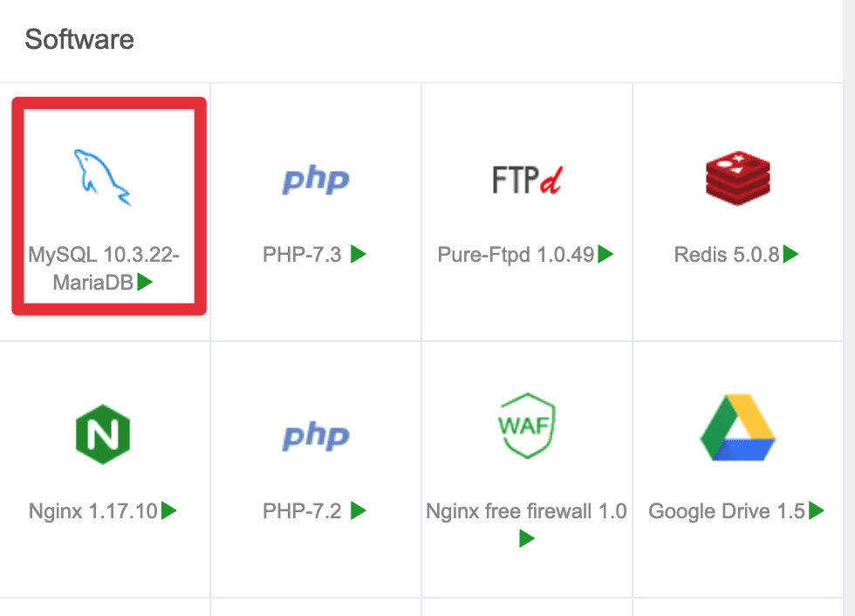Click the Software section heading
Image resolution: width=855 pixels, height=616 pixels.
click(x=79, y=39)
